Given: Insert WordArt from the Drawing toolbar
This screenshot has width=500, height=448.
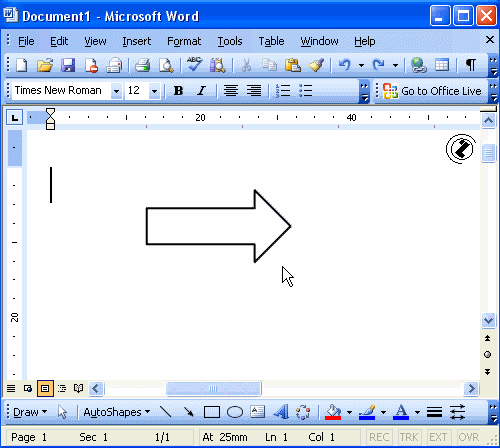Looking at the screenshot, I should coord(281,412).
